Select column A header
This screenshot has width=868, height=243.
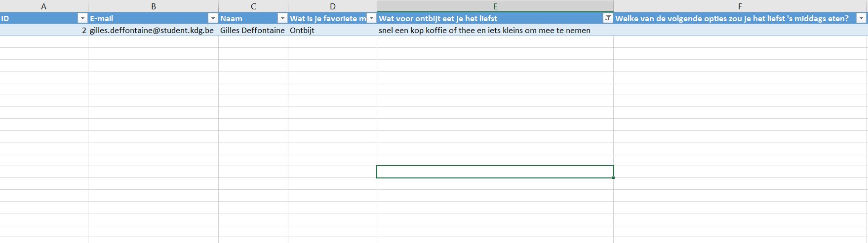click(44, 6)
